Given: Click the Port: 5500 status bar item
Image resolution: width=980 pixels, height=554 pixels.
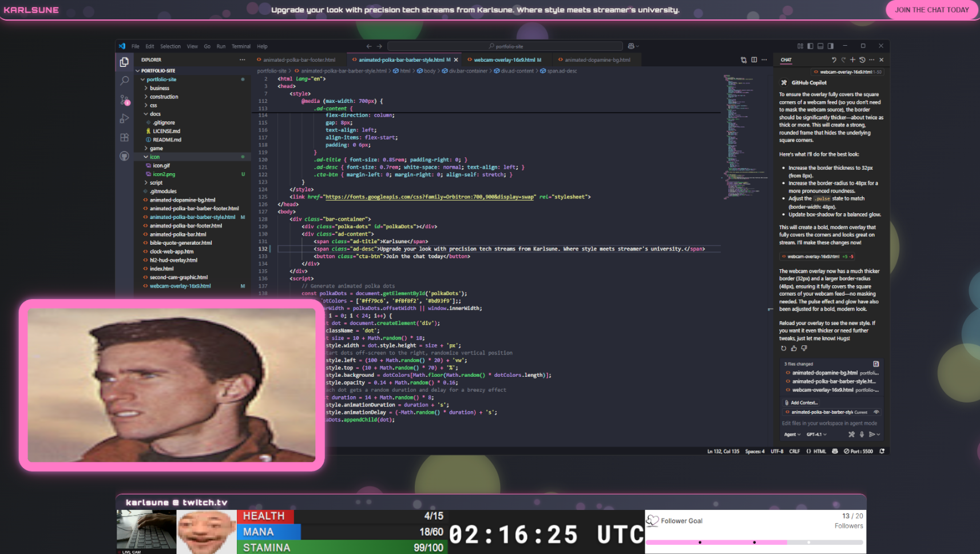Looking at the screenshot, I should coord(858,451).
